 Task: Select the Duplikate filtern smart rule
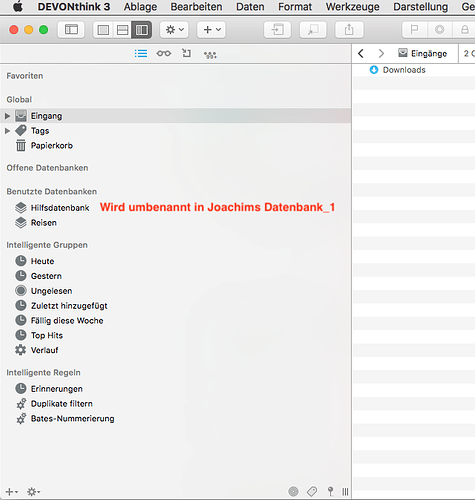tap(62, 404)
